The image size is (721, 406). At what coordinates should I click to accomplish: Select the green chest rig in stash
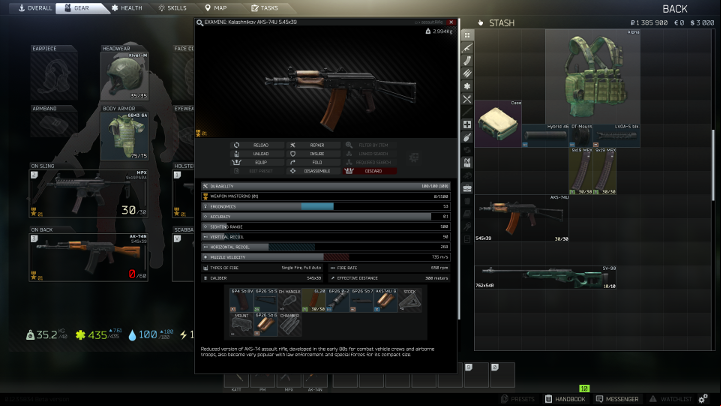point(593,76)
